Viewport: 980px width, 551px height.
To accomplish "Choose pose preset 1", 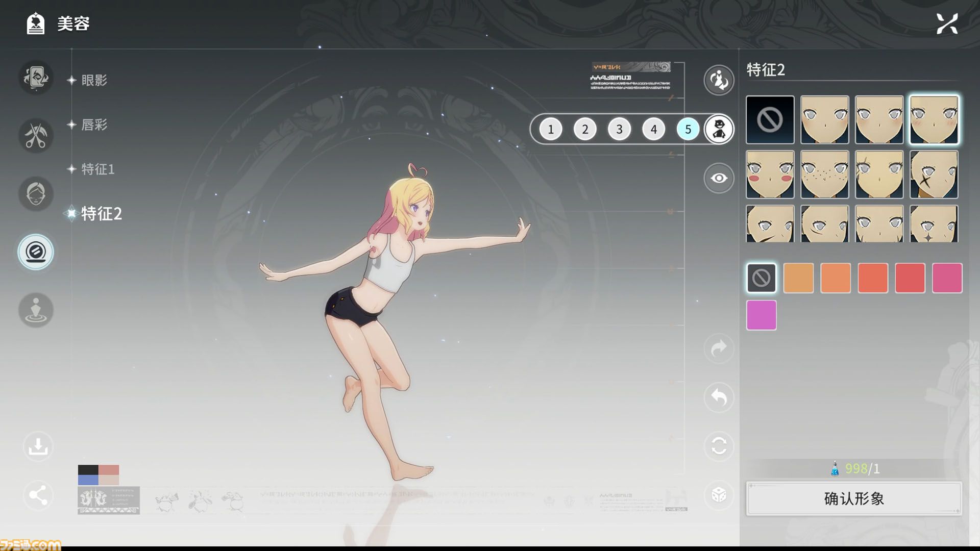I will pyautogui.click(x=551, y=129).
